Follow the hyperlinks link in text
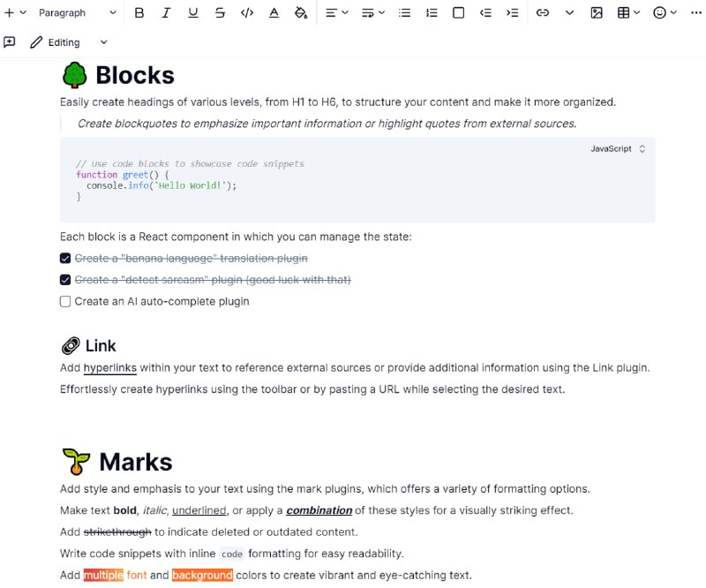The image size is (706, 588). pos(109,367)
